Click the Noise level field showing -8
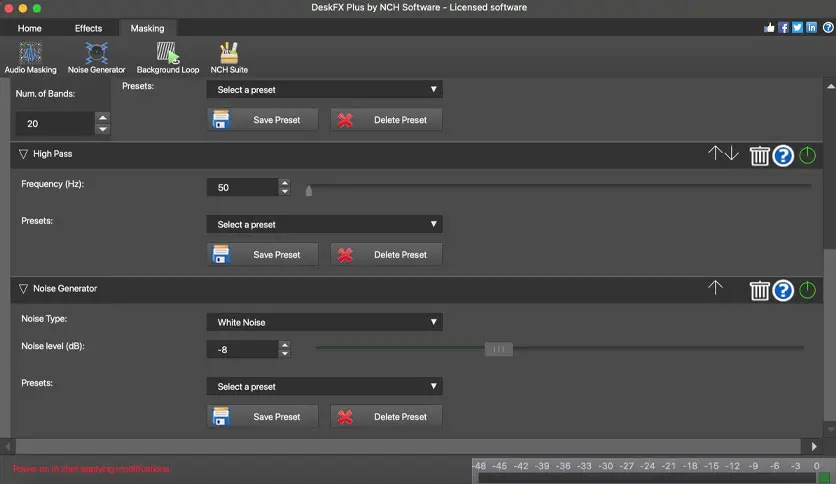 pyautogui.click(x=243, y=350)
